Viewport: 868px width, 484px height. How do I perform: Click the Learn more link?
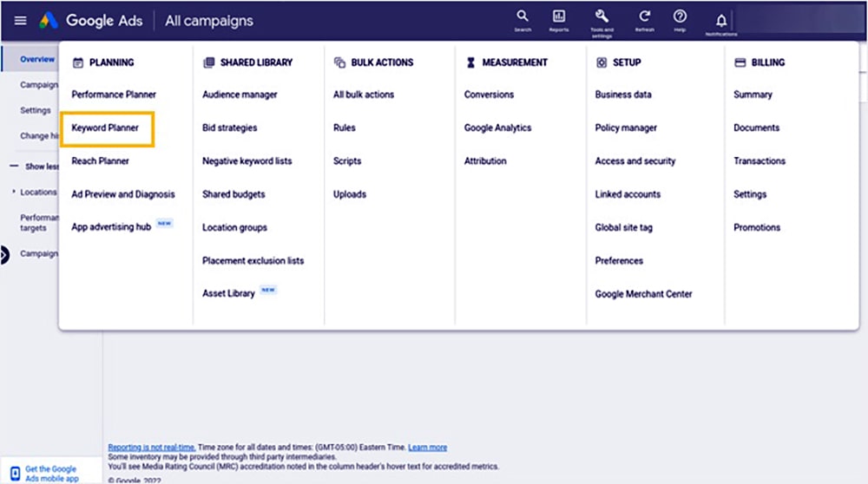[x=427, y=447]
